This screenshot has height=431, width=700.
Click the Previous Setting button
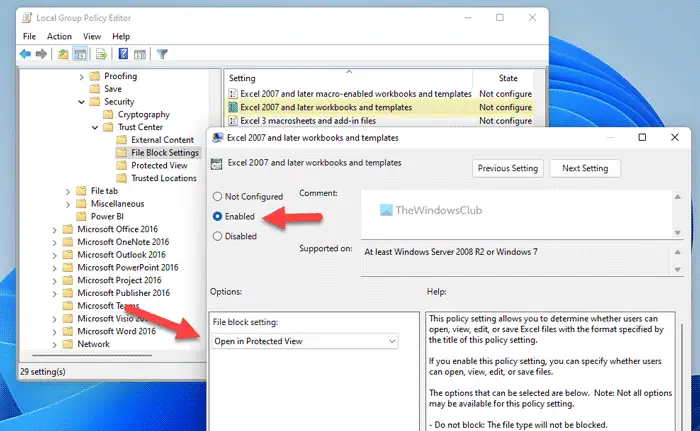(508, 168)
